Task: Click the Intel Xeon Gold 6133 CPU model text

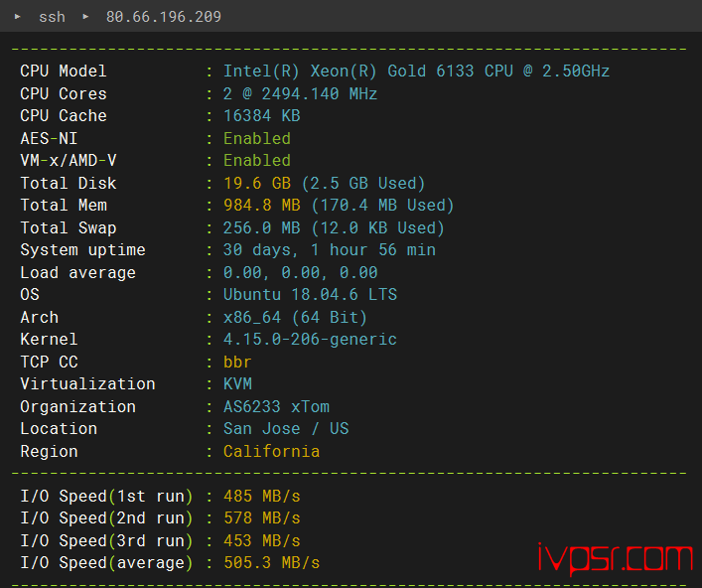Action: click(x=416, y=72)
